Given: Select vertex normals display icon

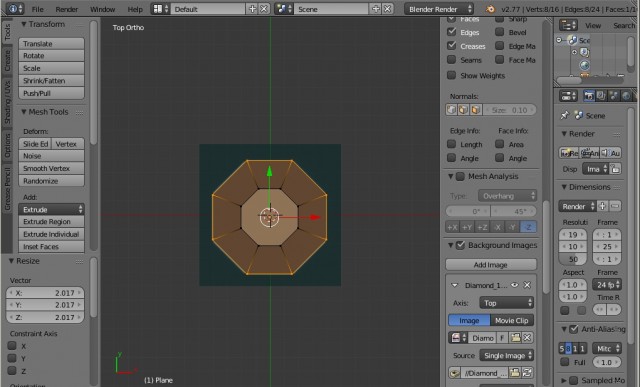Looking at the screenshot, I should [451, 110].
